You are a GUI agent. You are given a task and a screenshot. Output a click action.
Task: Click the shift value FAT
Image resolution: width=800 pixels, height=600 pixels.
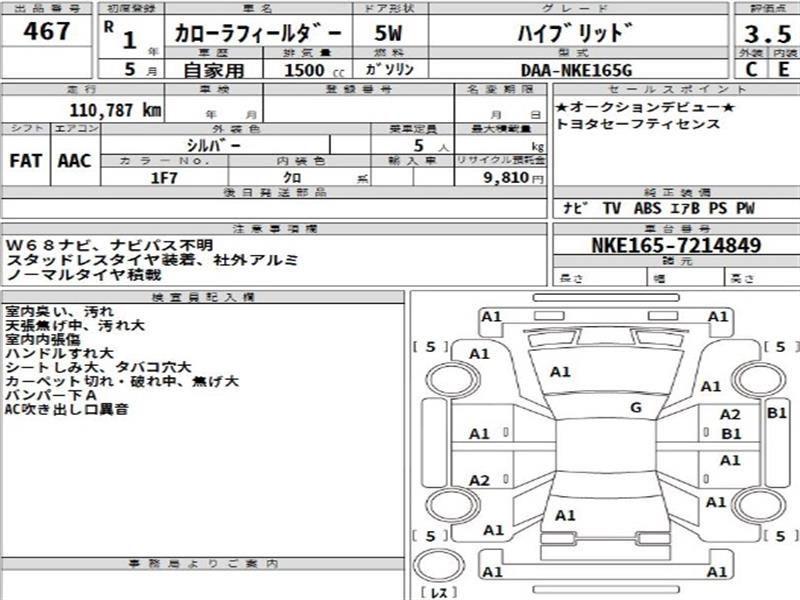pos(26,161)
